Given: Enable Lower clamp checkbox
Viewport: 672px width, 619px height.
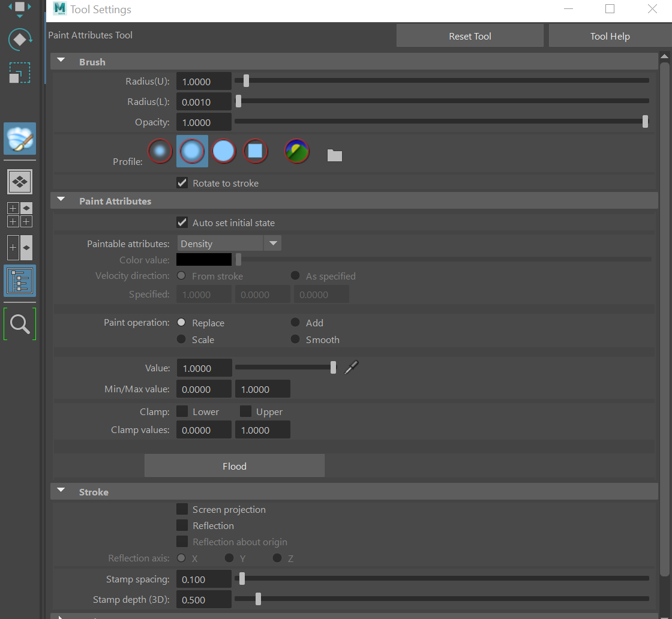Looking at the screenshot, I should [182, 411].
